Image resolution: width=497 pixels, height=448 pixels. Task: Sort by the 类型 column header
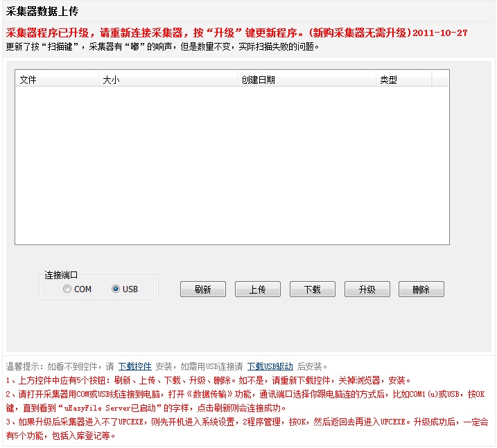[x=404, y=80]
